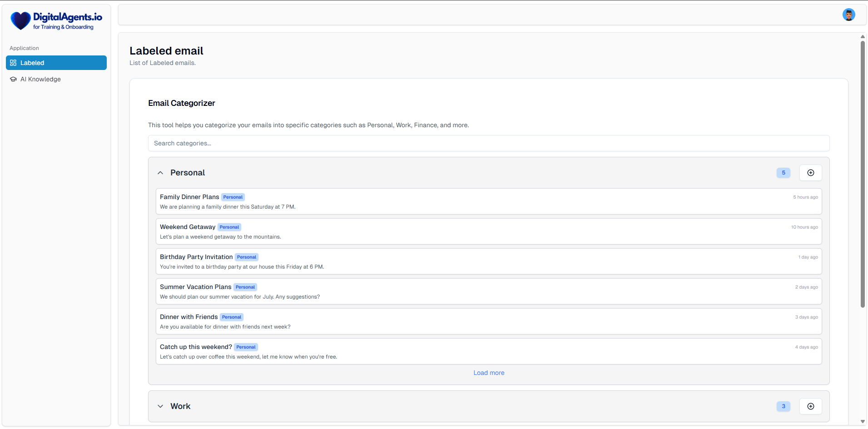Open the Summer Vacation Plans email

click(195, 287)
